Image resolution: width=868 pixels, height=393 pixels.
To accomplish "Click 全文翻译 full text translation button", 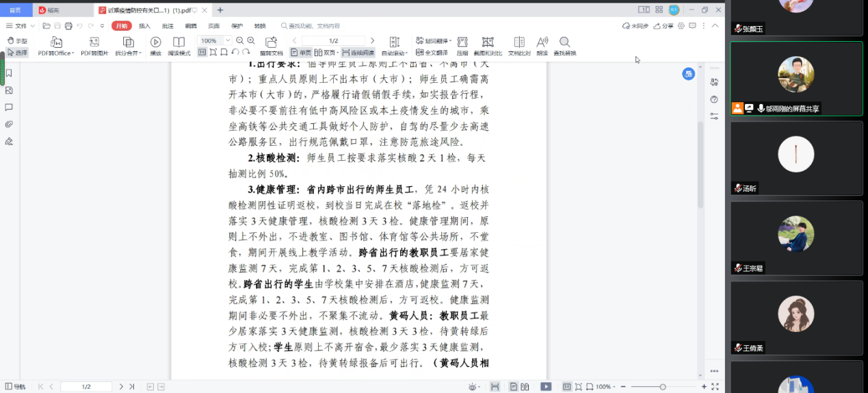I will tap(432, 52).
